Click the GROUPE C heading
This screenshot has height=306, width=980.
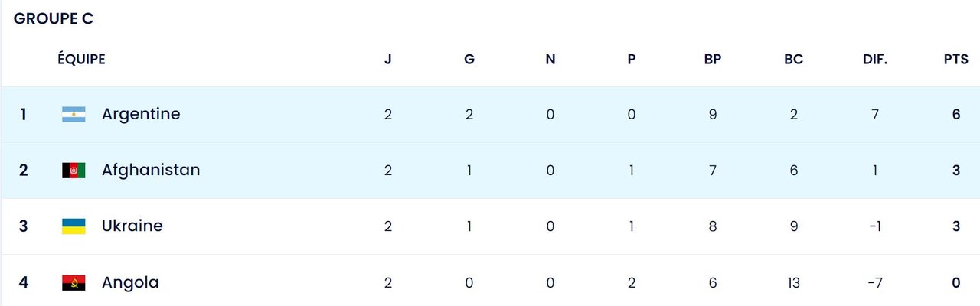tap(54, 19)
